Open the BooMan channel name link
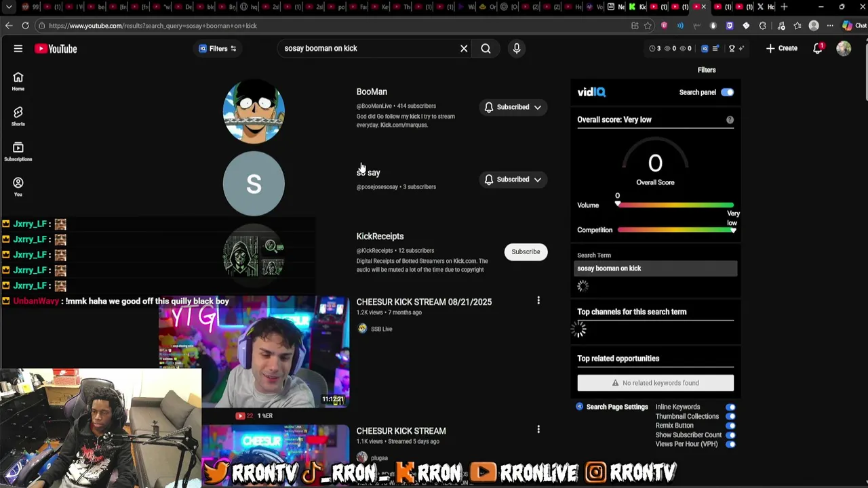 [x=372, y=91]
